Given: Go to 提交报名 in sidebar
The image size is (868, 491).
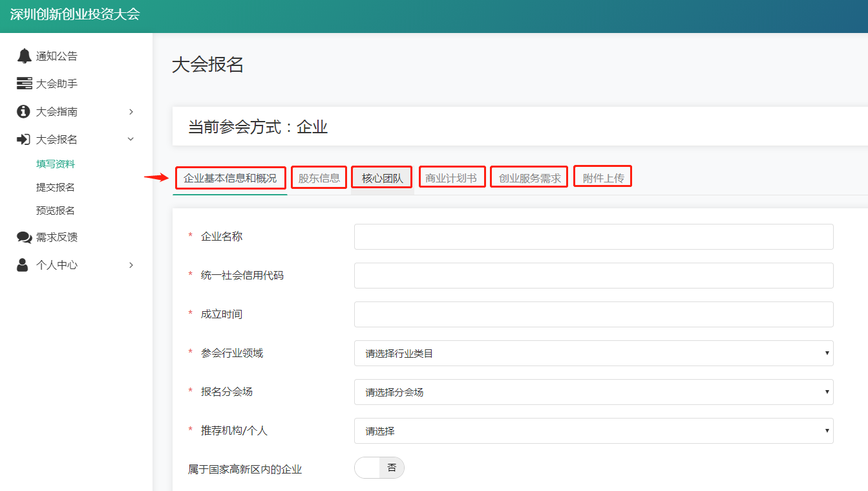Looking at the screenshot, I should click(x=56, y=188).
